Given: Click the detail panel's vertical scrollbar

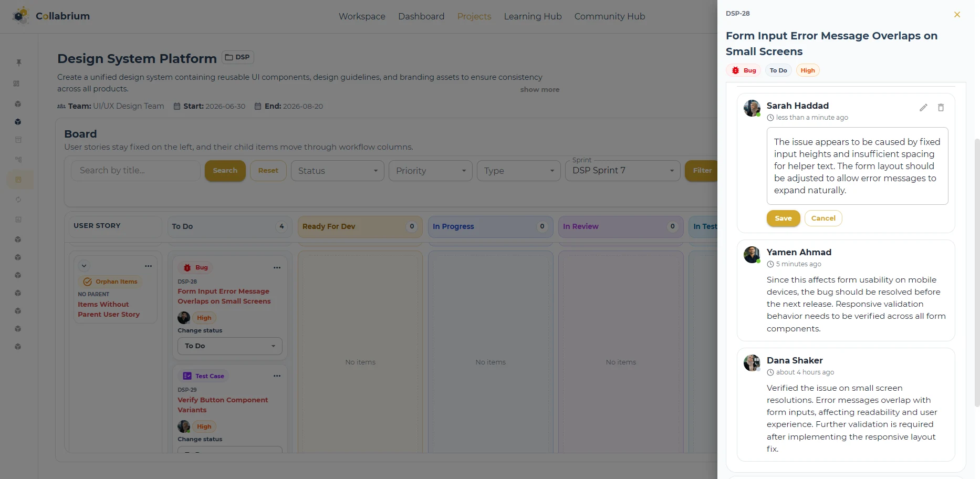Looking at the screenshot, I should (x=977, y=273).
